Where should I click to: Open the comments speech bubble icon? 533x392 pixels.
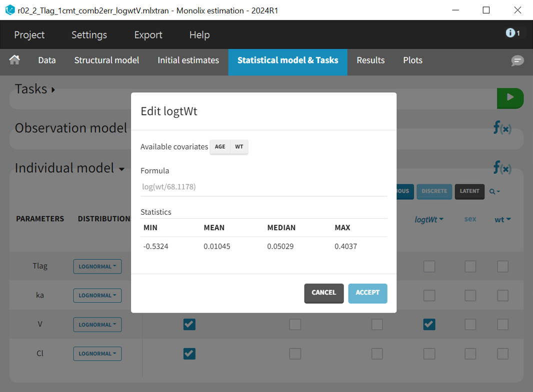(517, 60)
